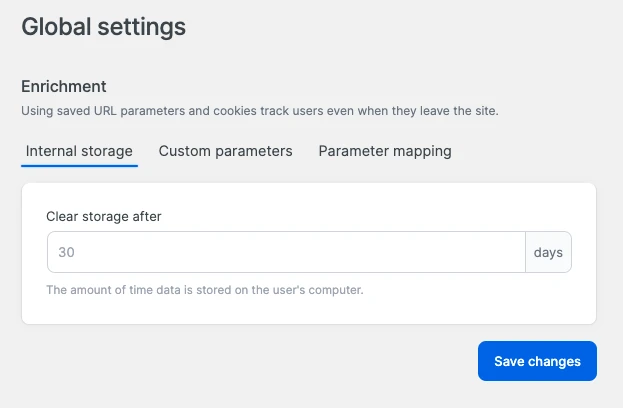Click the Enrichment description about saved URL parameters
Viewport: 623px width, 408px height.
pyautogui.click(x=260, y=110)
